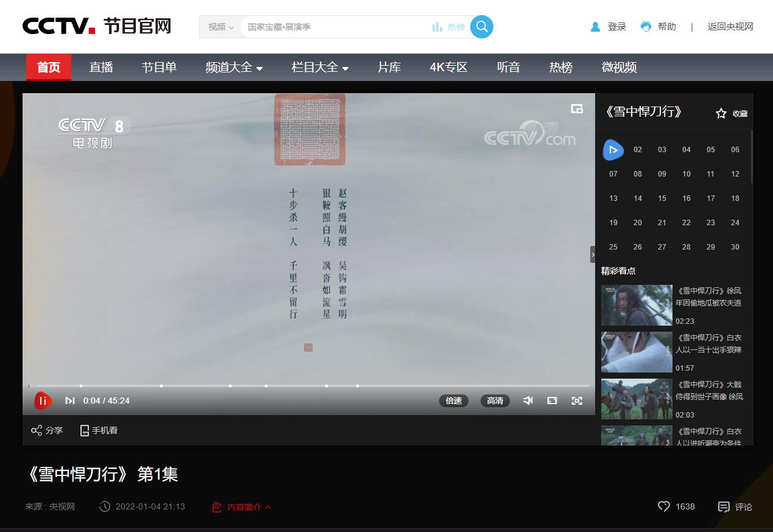Enter fullscreen mode on the player

(576, 401)
